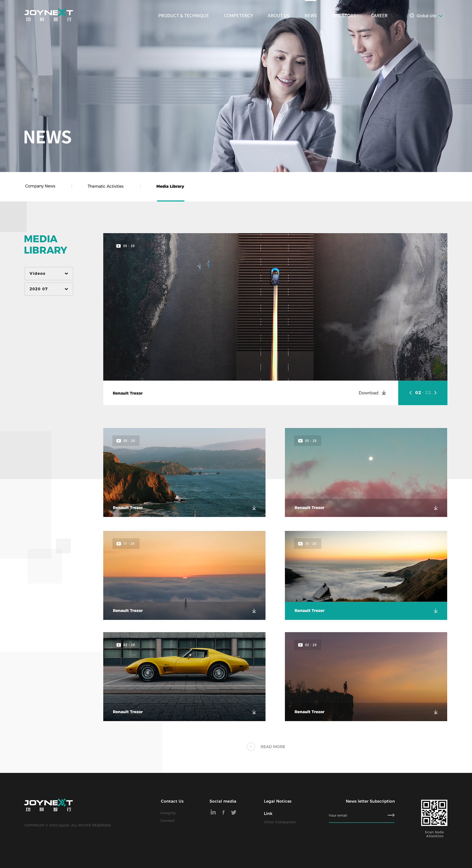Click the Your email input field

356,816
